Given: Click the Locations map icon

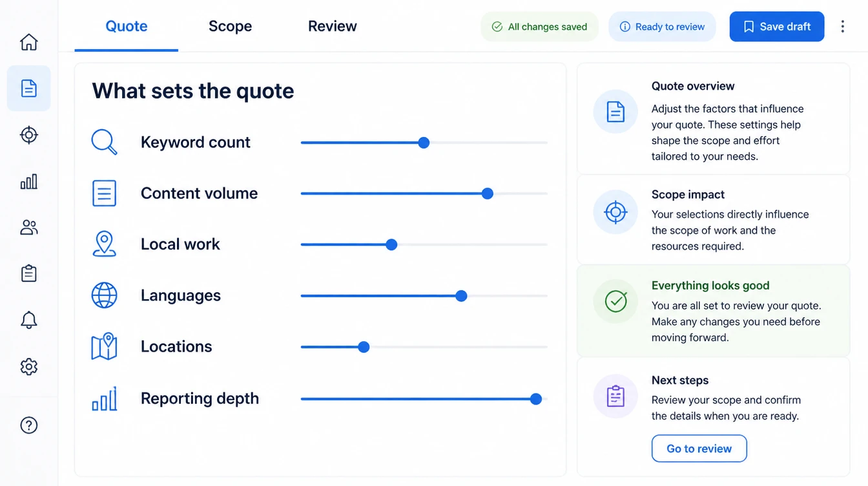Looking at the screenshot, I should pyautogui.click(x=104, y=346).
